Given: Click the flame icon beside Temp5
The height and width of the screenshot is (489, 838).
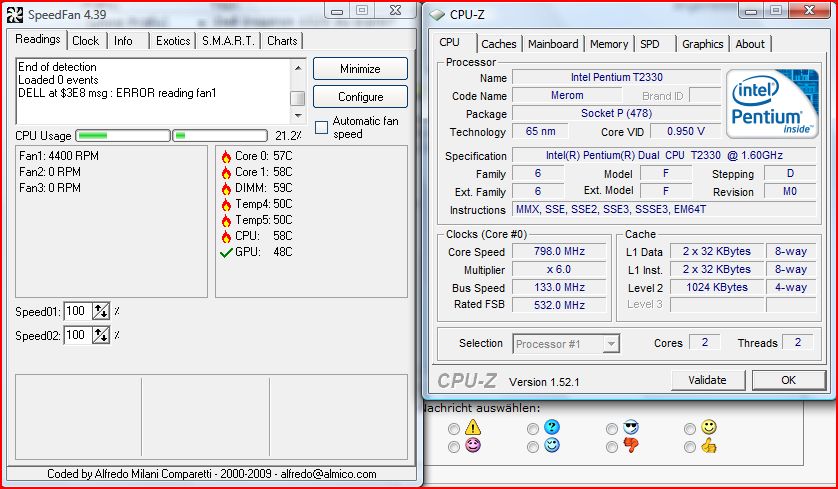Looking at the screenshot, I should coord(226,221).
